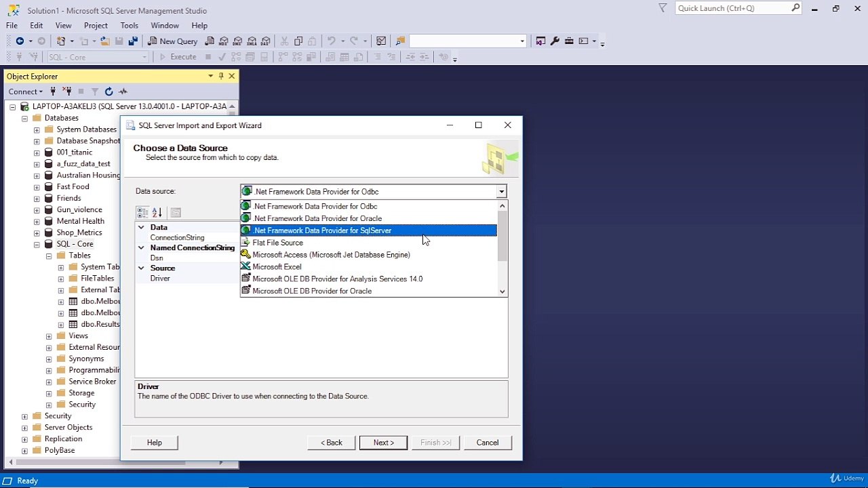Click the Solution Explorer toolbar icon

tap(540, 41)
